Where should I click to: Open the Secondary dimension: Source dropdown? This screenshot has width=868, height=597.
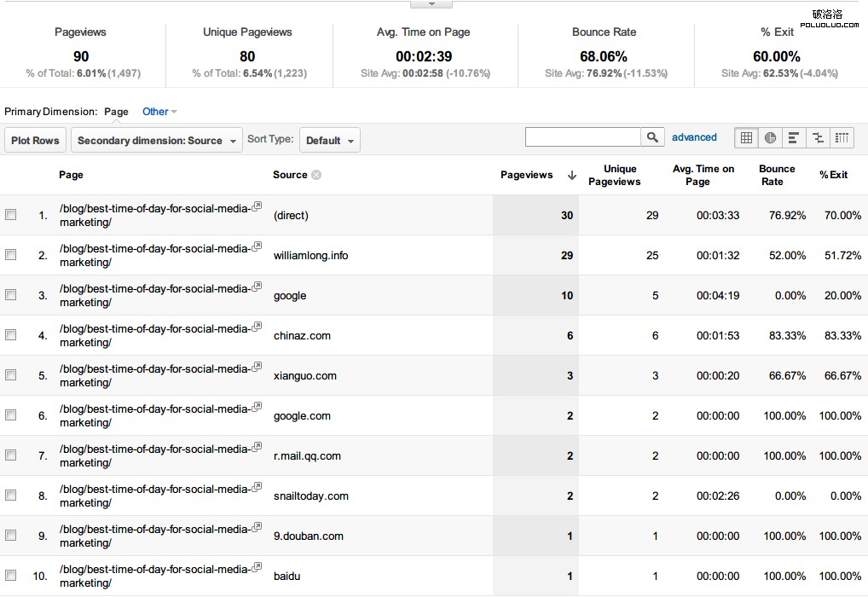pyautogui.click(x=156, y=140)
